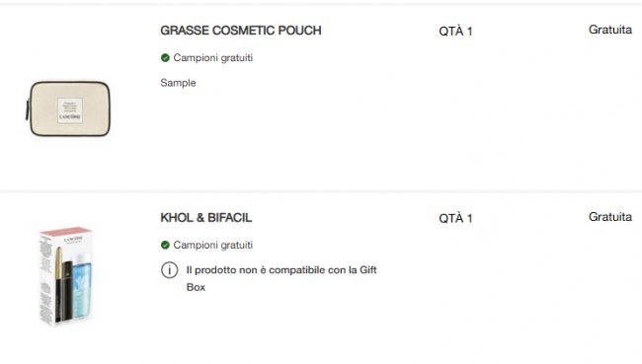Click Campioni gratuiti label for Khol & Bifacil
Image resolution: width=642 pixels, height=364 pixels.
(213, 245)
